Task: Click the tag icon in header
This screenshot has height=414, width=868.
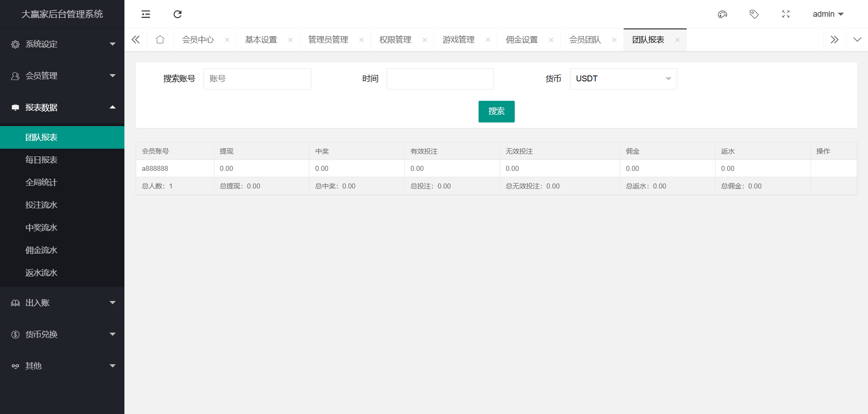Action: pyautogui.click(x=754, y=14)
